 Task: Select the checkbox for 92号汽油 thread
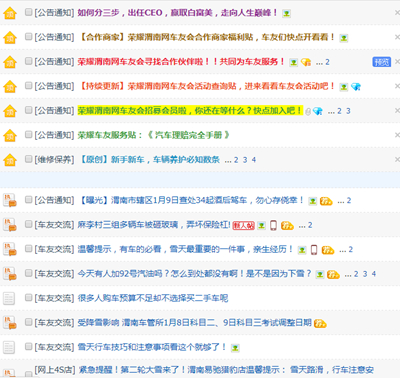pyautogui.click(x=28, y=273)
